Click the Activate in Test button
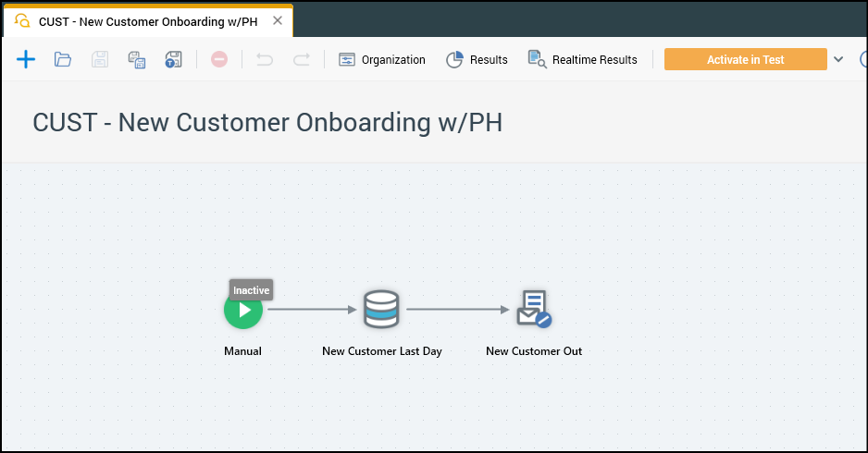The height and width of the screenshot is (453, 868). [745, 60]
